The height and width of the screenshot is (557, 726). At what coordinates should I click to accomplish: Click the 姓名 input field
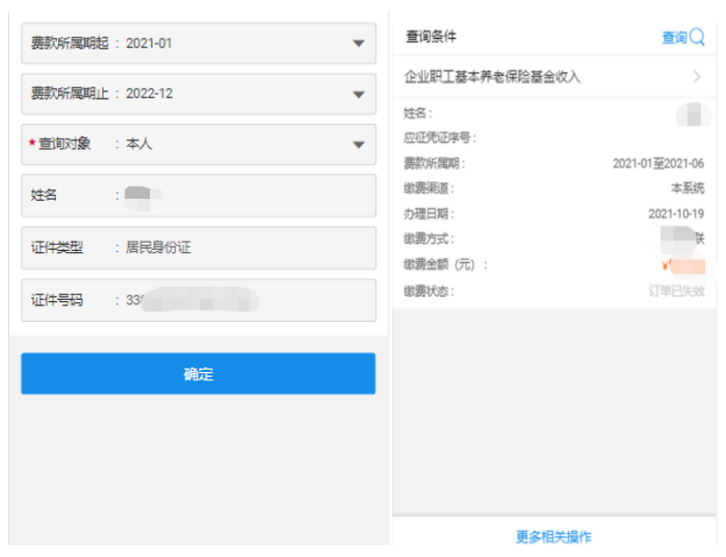[198, 196]
